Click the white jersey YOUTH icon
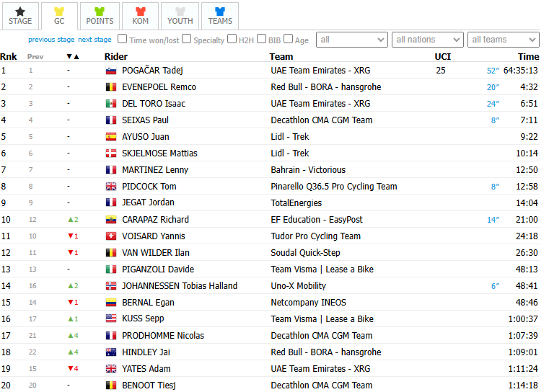Screen dimensions: 549x392 180,12
